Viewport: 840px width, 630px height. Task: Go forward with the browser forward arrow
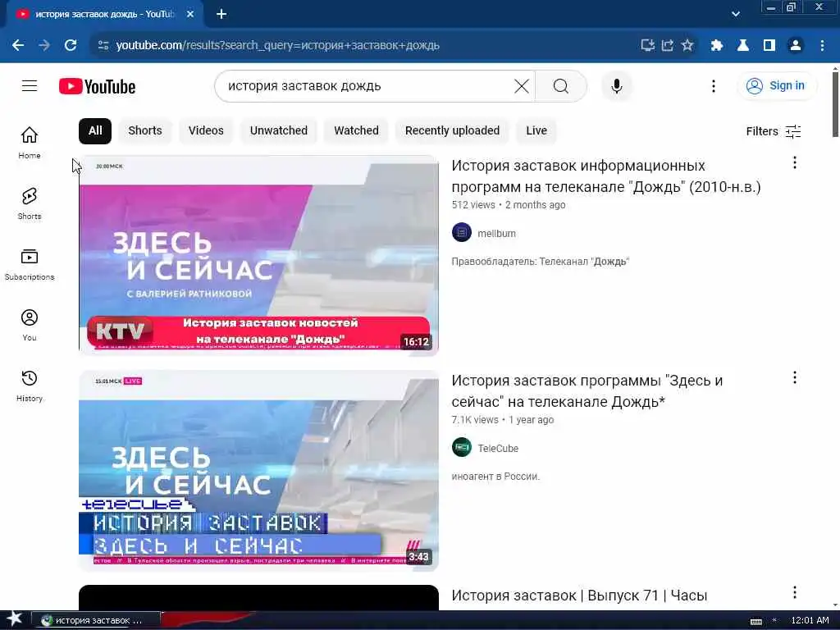[44, 46]
